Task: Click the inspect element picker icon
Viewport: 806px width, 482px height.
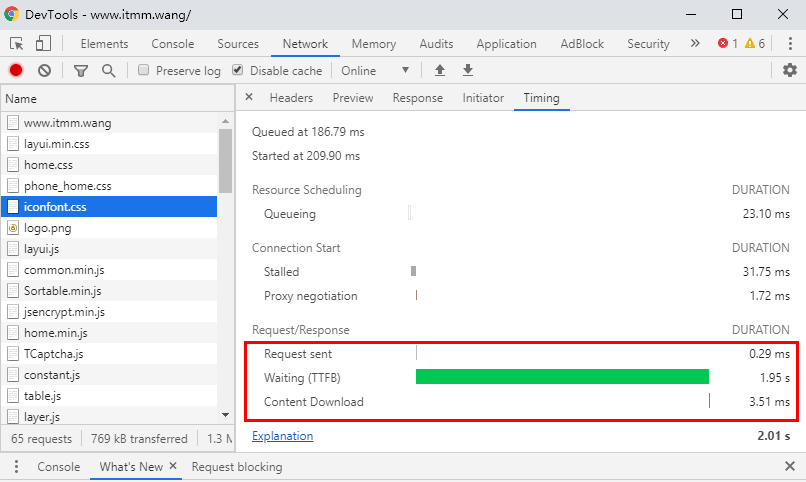Action: coord(16,44)
